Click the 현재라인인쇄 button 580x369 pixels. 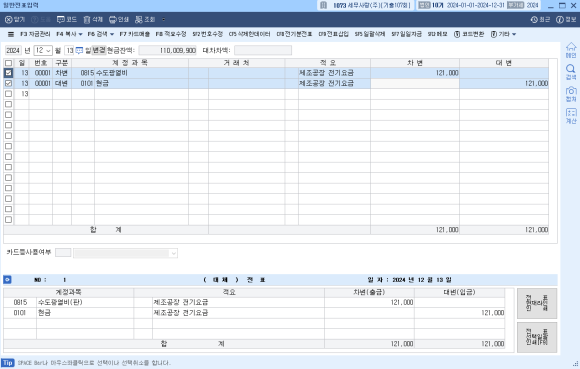[x=537, y=303]
